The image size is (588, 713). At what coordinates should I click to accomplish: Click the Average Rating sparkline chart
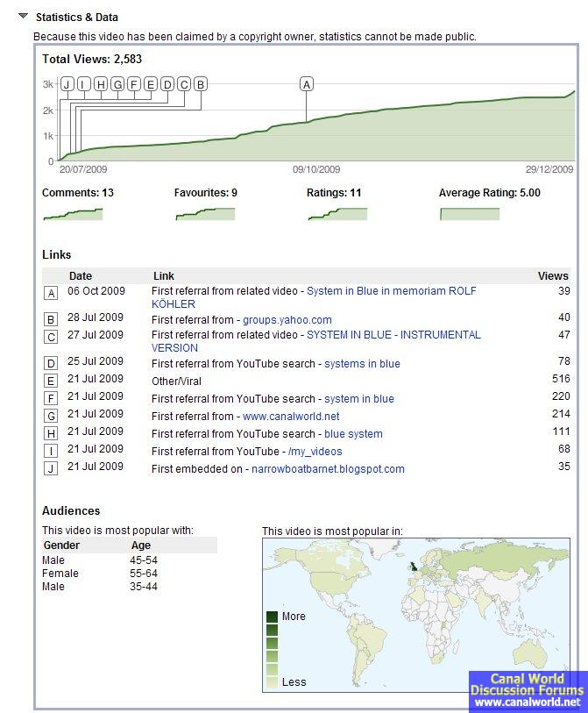tap(469, 214)
